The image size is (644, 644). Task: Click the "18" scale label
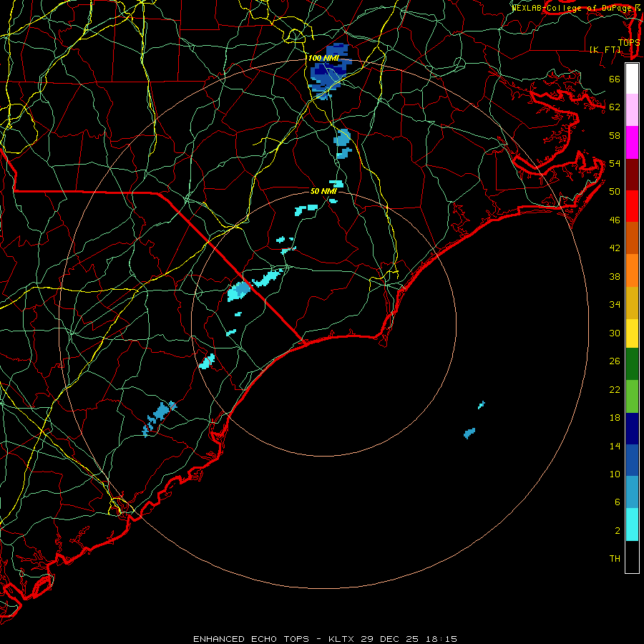(615, 418)
